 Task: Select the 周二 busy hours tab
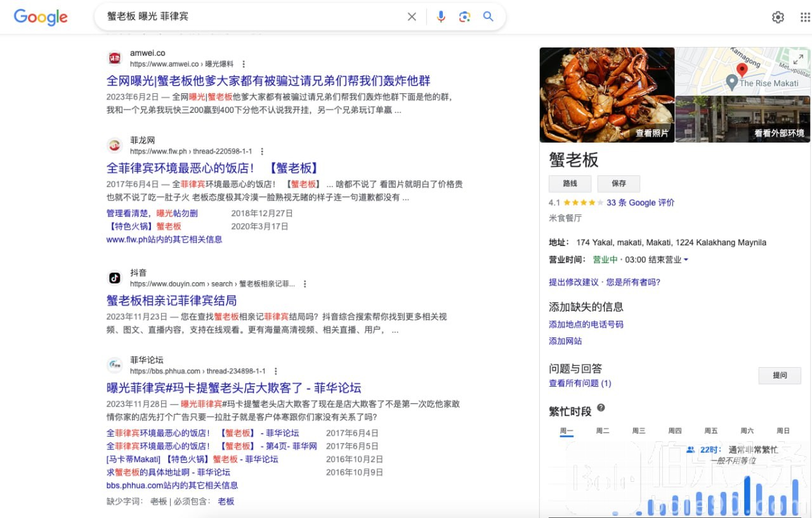[603, 431]
